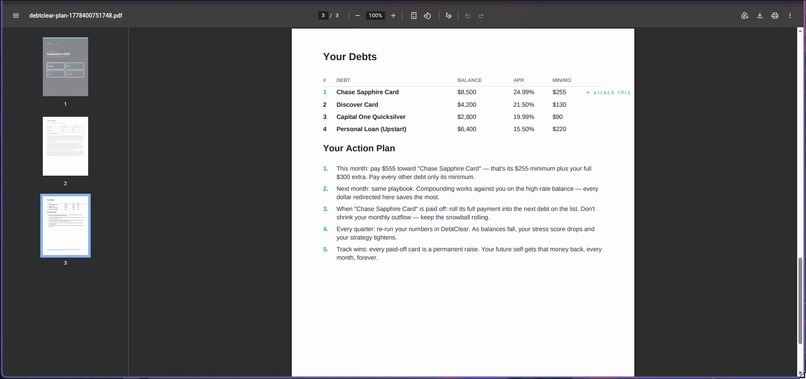
Task: Click action step starting 'Track wins'
Action: [469, 254]
